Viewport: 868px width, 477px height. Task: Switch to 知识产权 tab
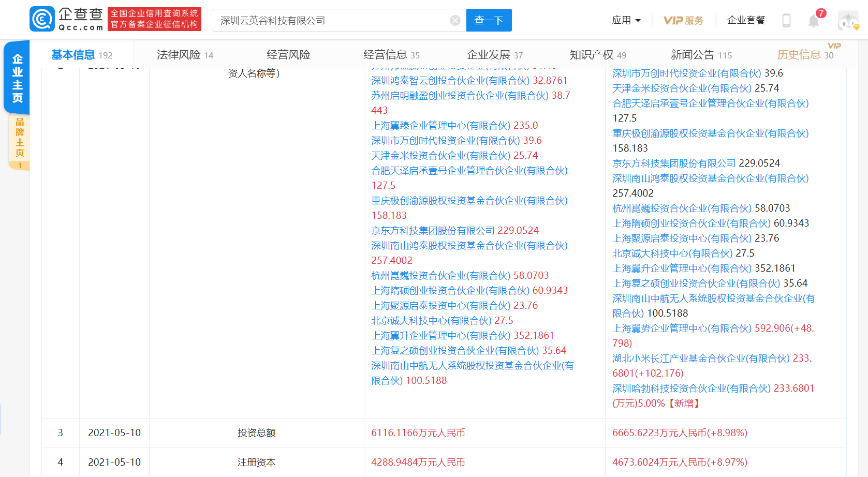pos(598,55)
